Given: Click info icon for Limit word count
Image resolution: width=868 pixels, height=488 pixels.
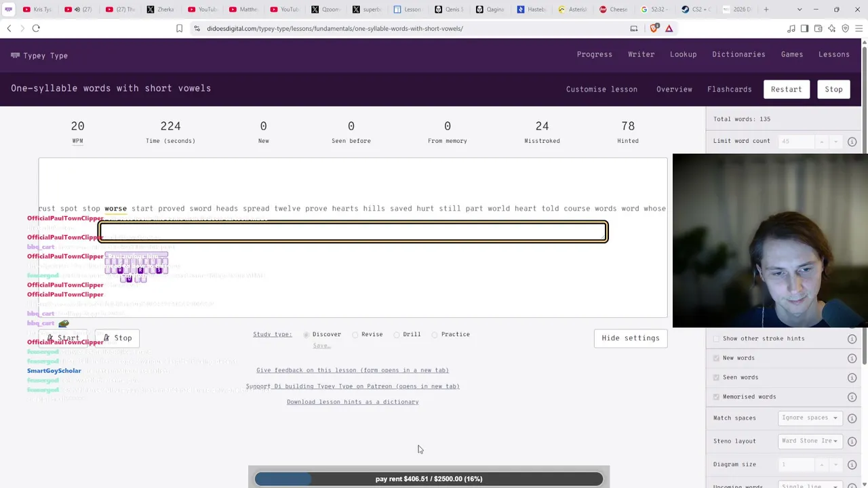Looking at the screenshot, I should (x=852, y=142).
